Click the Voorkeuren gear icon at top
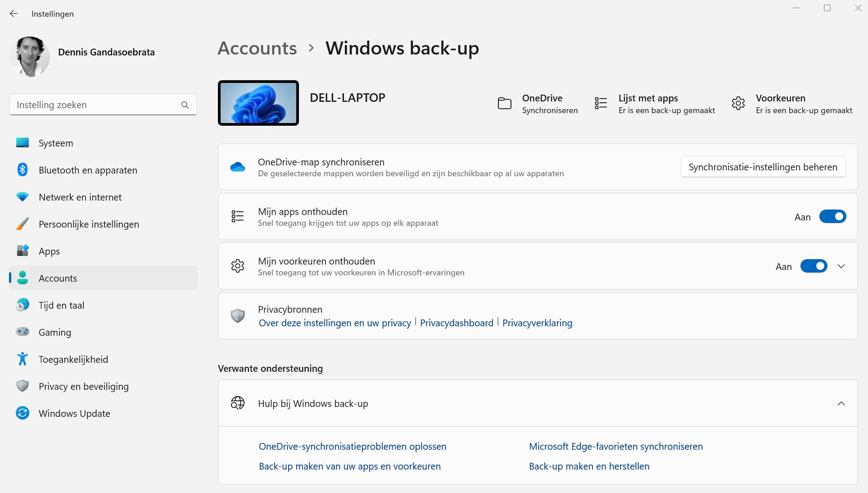The height and width of the screenshot is (493, 868). pos(738,104)
